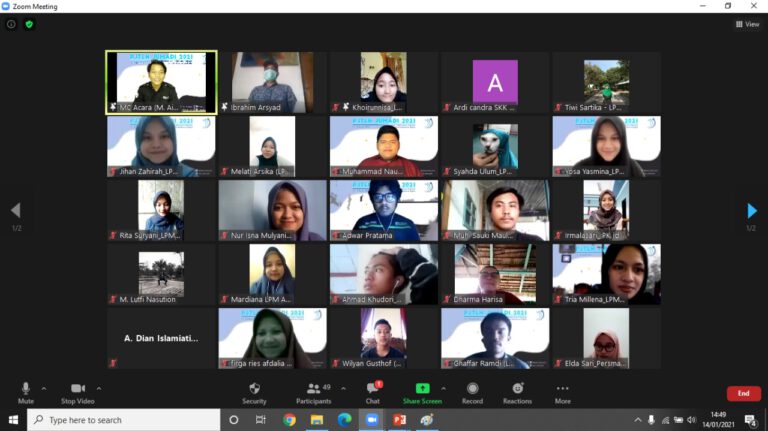Open the Reactions emoji menu
Viewport: 768px width, 431px height.
[517, 390]
